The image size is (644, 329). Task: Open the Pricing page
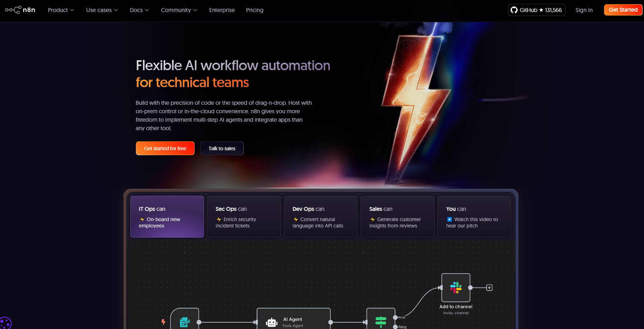pos(255,10)
